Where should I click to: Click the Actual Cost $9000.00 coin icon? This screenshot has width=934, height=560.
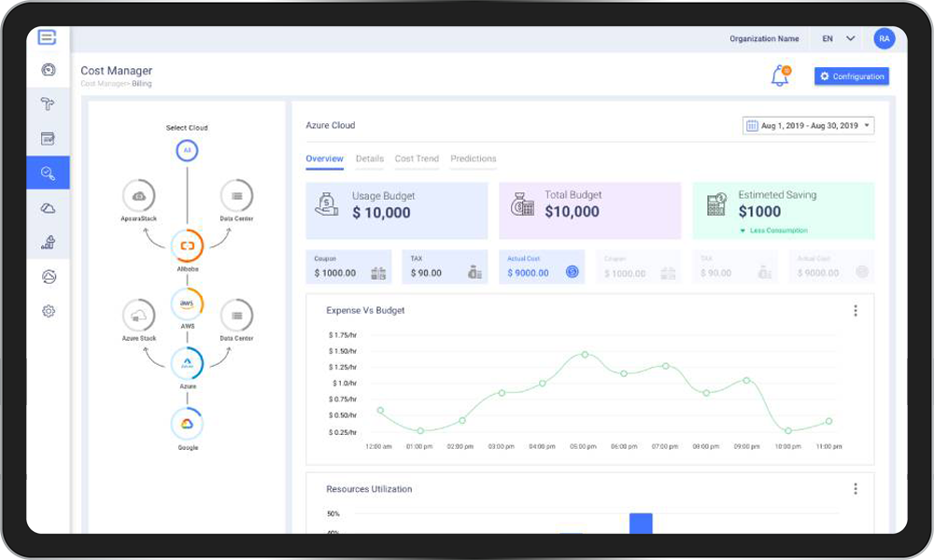coord(572,272)
